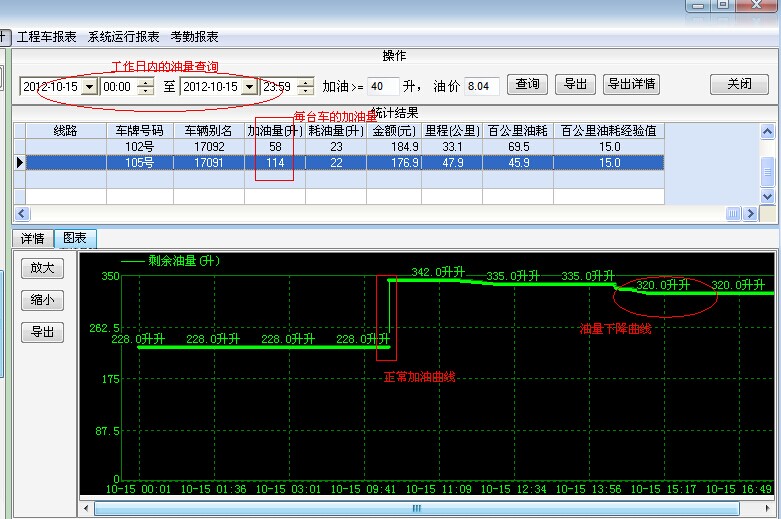781x519 pixels.
Task: Switch to the 详情 tab
Action: [32, 239]
